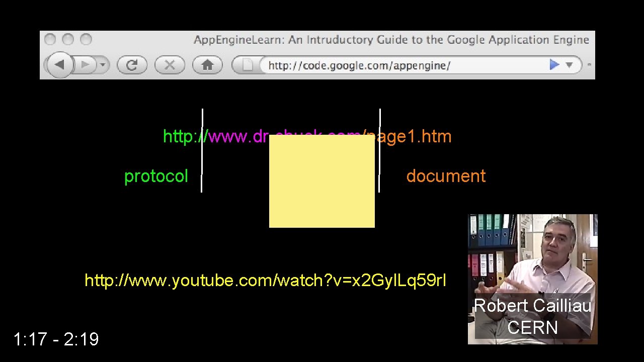Viewport: 644px width, 362px height.
Task: Click the green 'protocol' label
Action: tap(156, 176)
